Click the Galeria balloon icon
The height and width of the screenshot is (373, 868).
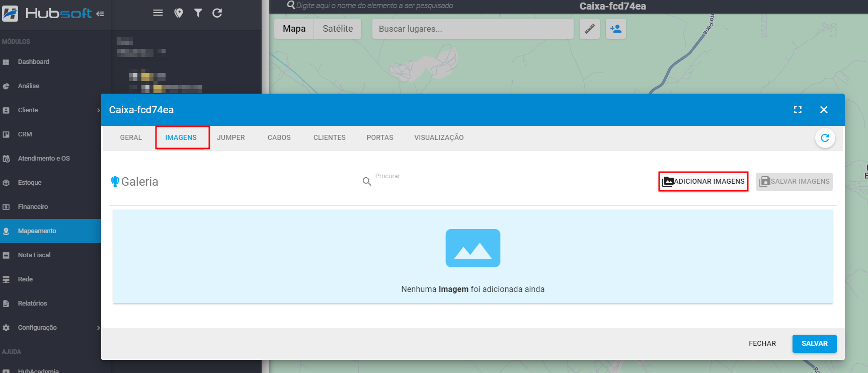point(115,181)
